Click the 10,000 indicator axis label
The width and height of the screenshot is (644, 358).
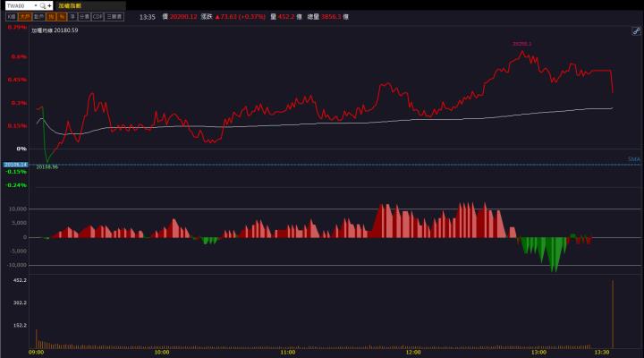pos(18,209)
